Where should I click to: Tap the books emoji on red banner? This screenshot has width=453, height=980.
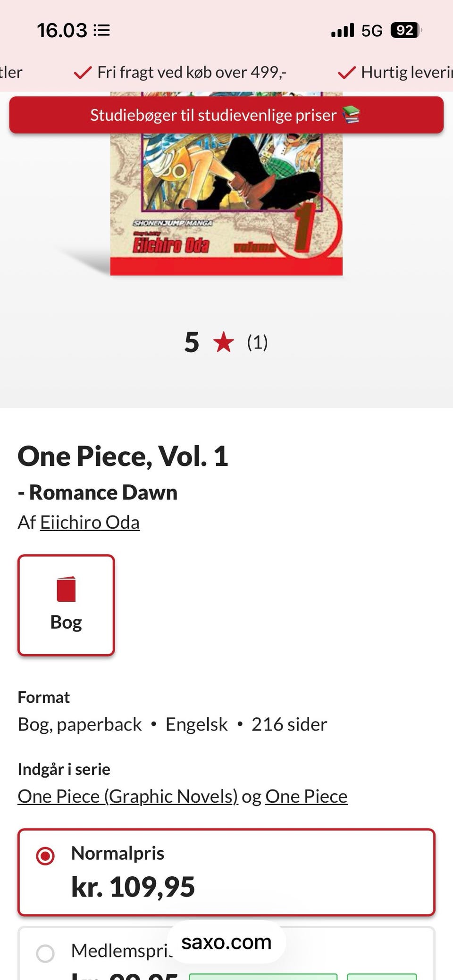click(x=351, y=115)
